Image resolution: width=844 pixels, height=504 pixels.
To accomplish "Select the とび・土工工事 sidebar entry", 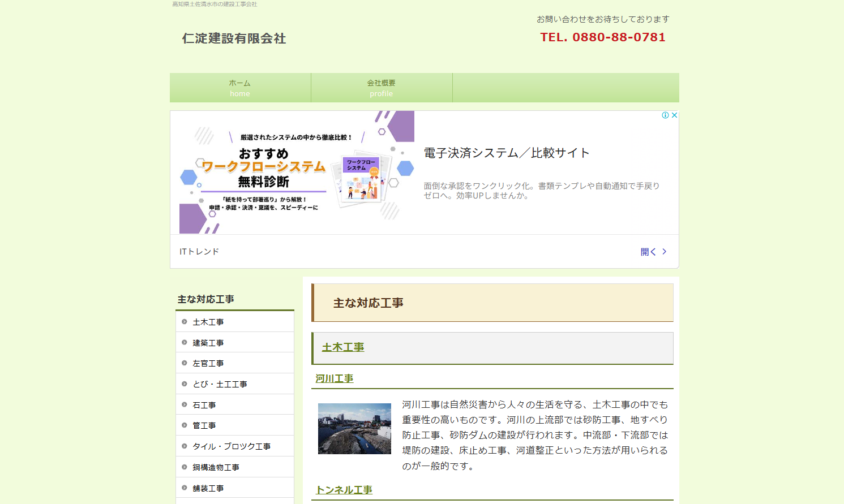I will click(x=220, y=384).
